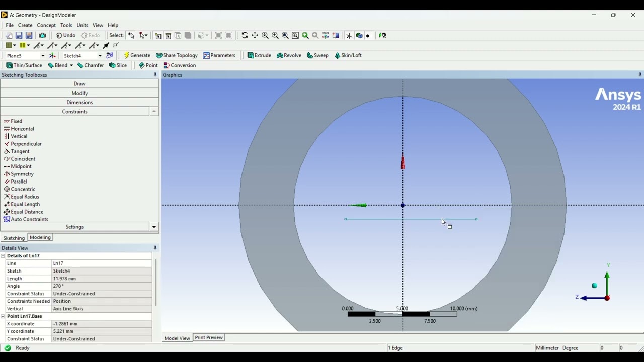Click the Undo button
Screen dimensions: 644x362
tap(65, 35)
